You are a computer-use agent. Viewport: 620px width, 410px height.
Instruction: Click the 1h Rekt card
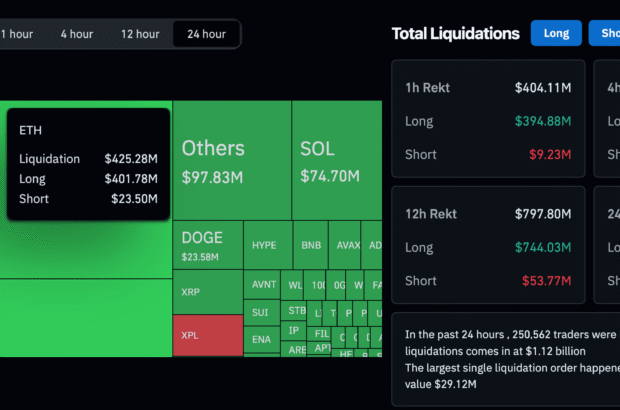(488, 120)
